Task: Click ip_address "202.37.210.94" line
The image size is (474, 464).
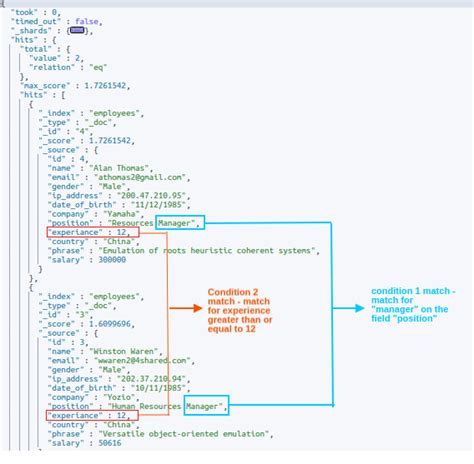Action: [119, 379]
